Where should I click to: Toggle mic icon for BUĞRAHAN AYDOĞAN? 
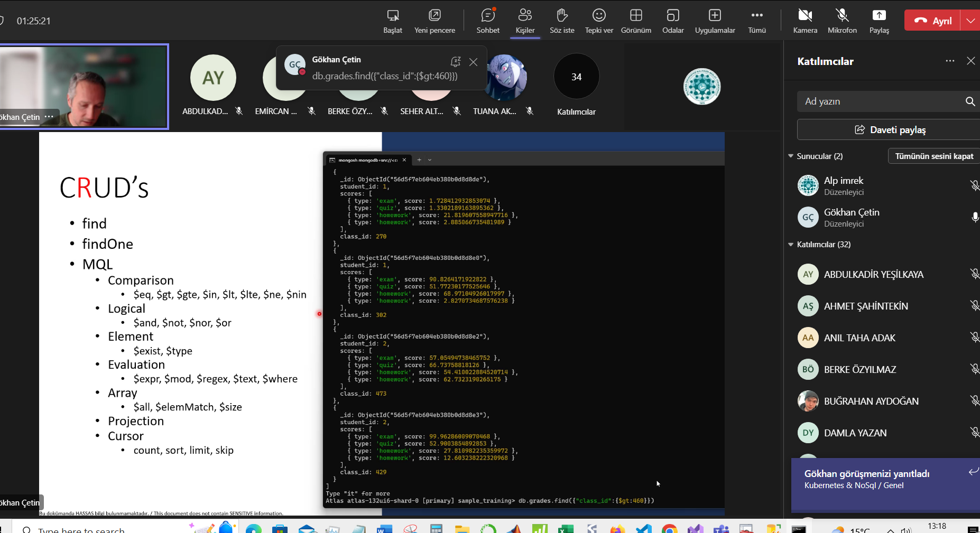pyautogui.click(x=974, y=401)
